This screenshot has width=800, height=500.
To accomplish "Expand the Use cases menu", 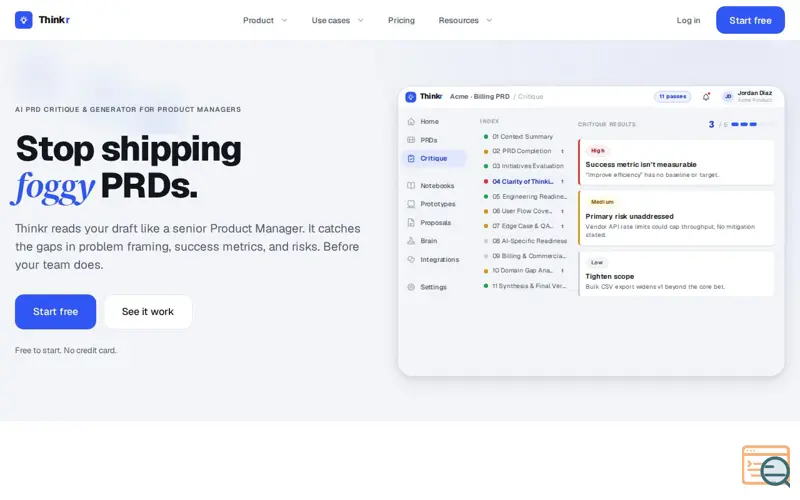I will coord(337,20).
